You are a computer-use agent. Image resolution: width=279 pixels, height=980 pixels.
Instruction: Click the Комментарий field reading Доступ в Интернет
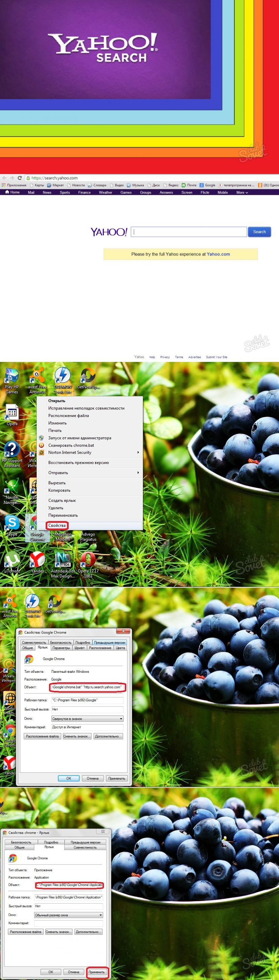tap(87, 727)
